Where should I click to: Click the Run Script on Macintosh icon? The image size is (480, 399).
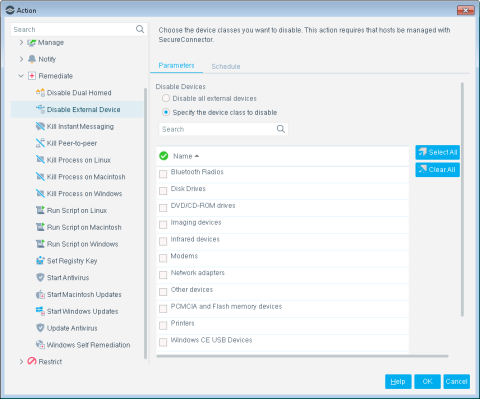click(x=40, y=227)
